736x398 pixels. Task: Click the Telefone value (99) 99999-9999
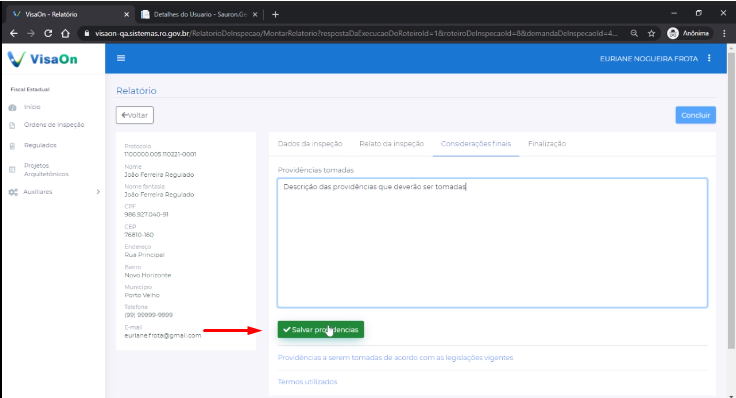click(x=148, y=315)
